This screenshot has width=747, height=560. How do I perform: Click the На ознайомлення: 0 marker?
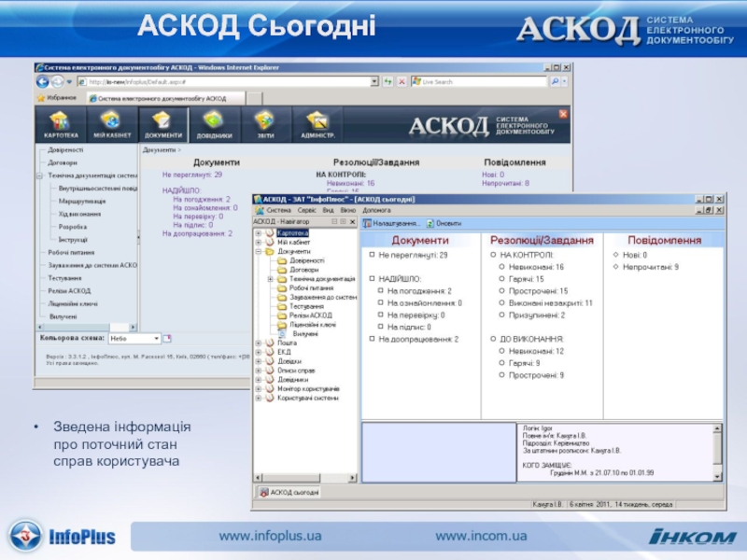click(381, 302)
